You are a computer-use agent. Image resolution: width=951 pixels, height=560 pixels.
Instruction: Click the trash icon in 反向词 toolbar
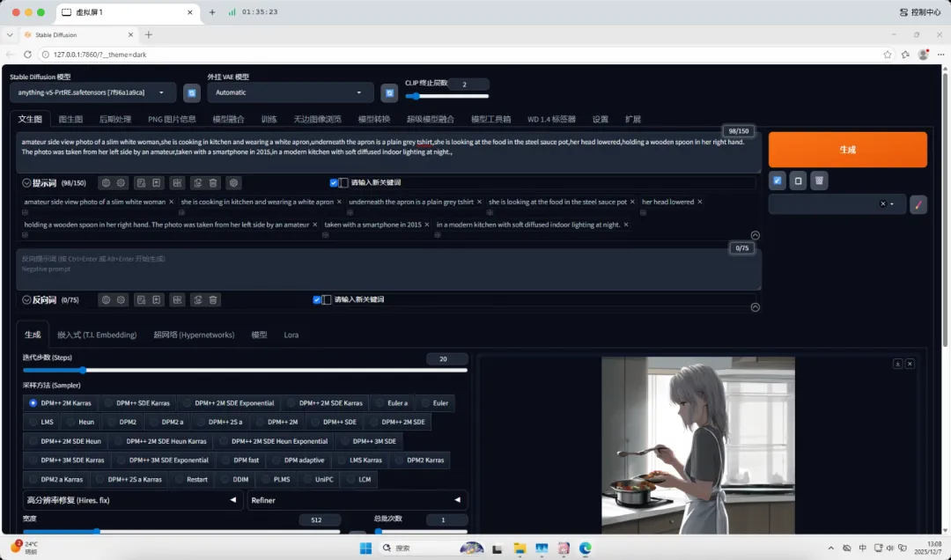(213, 300)
